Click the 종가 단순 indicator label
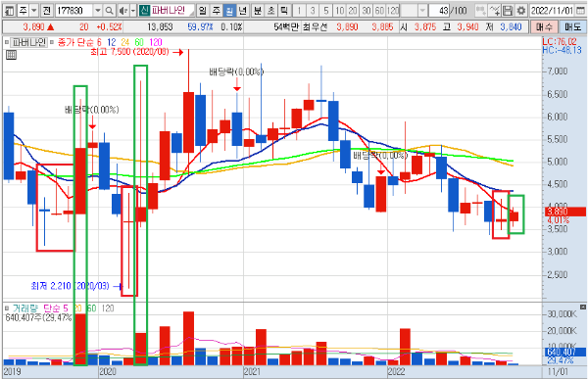This screenshot has width=588, height=379. tap(75, 42)
